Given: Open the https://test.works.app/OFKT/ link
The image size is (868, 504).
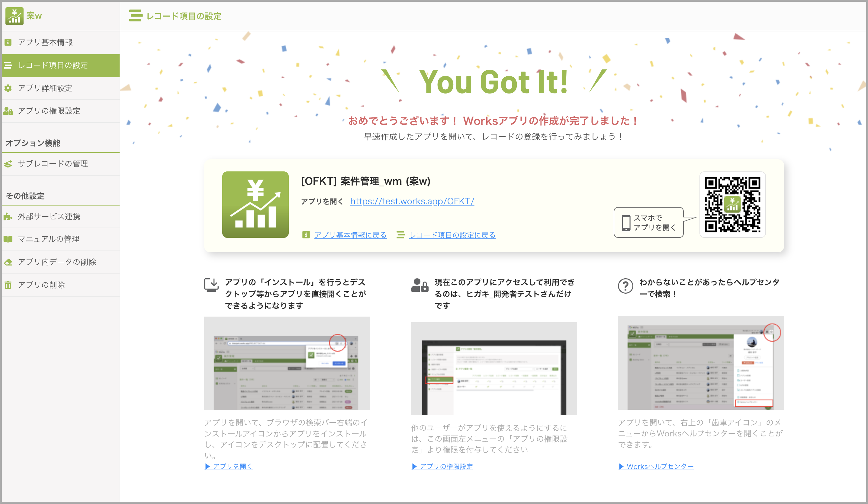Looking at the screenshot, I should click(412, 201).
